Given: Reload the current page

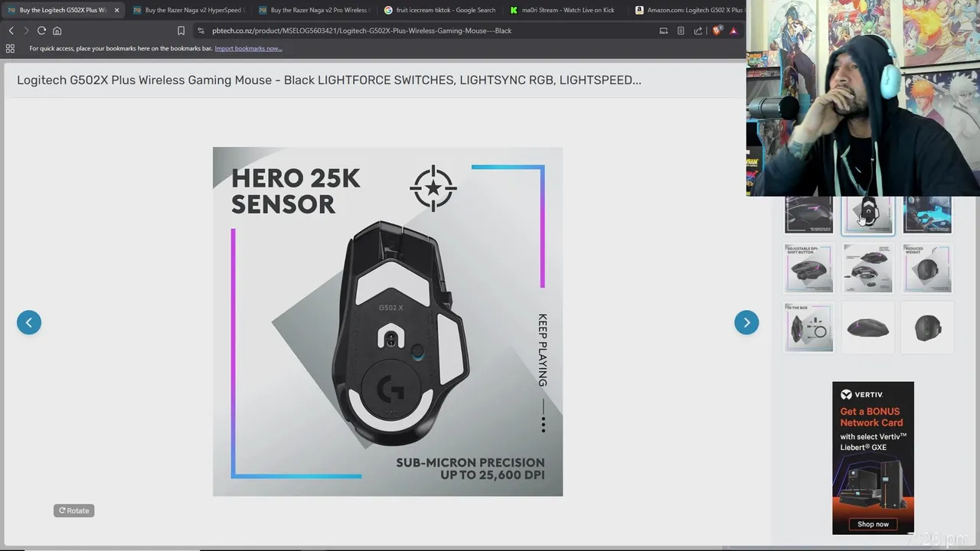Looking at the screenshot, I should click(41, 31).
